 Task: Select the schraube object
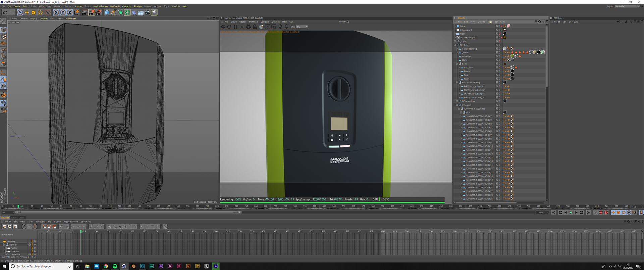point(466,56)
